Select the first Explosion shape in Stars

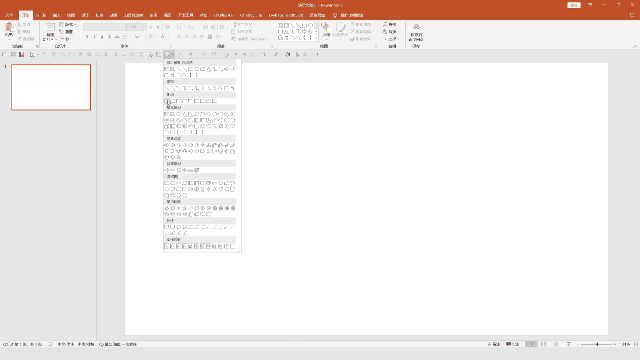point(166,208)
